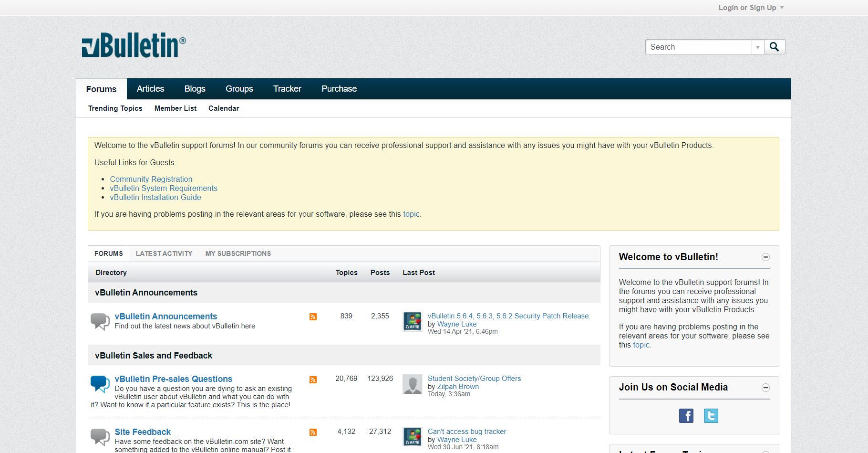868x453 pixels.
Task: Click the Twitter icon in the social panel
Action: coord(711,415)
